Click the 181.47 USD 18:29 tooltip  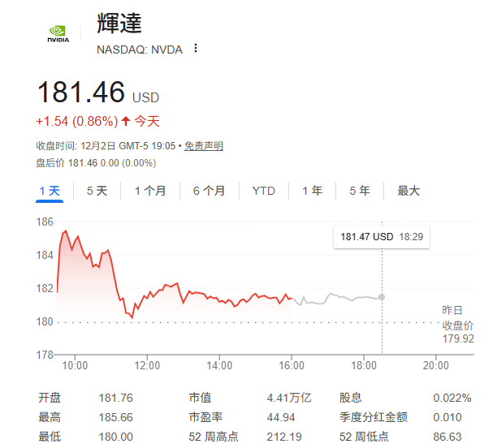tap(382, 237)
